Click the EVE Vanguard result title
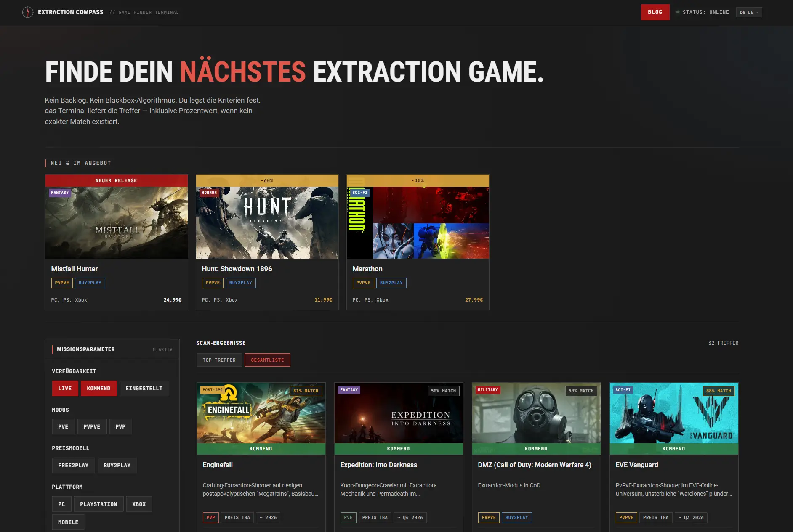 [637, 465]
